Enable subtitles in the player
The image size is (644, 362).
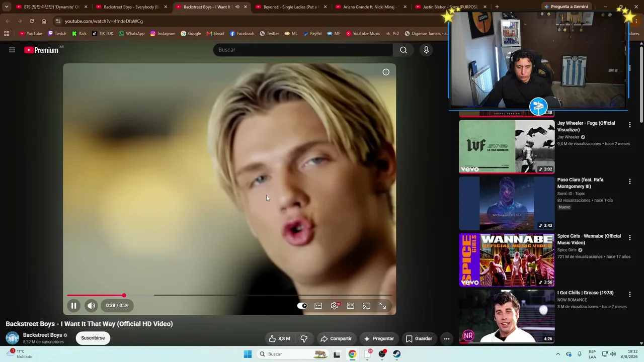(318, 306)
